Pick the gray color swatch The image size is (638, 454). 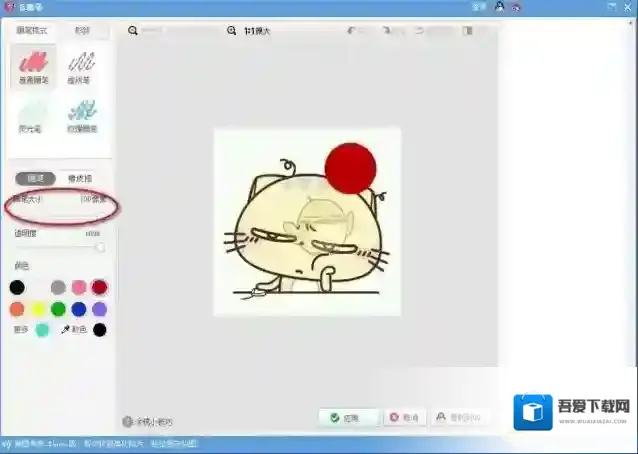(x=59, y=287)
